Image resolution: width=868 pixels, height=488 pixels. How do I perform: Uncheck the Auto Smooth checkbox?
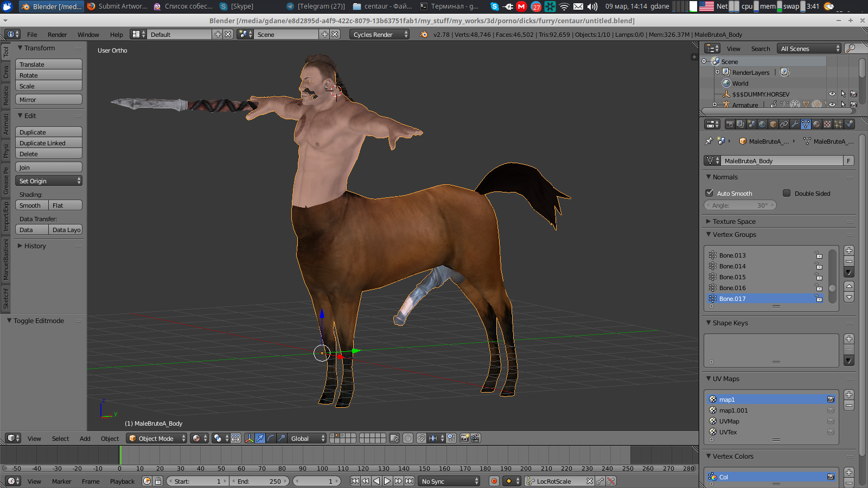(710, 193)
